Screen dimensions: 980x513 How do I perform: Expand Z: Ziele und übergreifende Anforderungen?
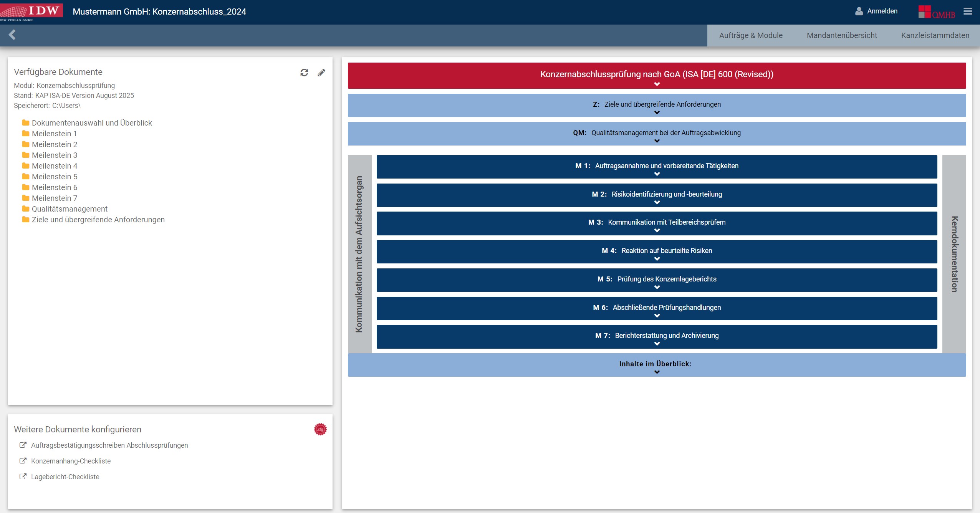tap(657, 106)
